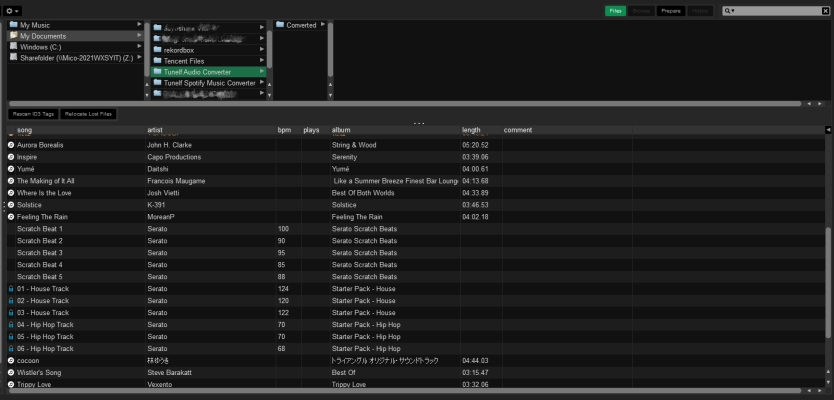Click the lock icon on 01 - House Track
Screen dimensions: 834x400
coord(11,288)
